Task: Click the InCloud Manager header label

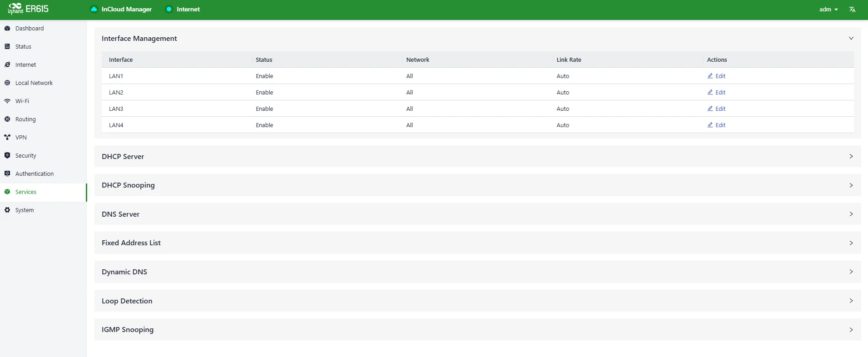Action: (x=127, y=9)
